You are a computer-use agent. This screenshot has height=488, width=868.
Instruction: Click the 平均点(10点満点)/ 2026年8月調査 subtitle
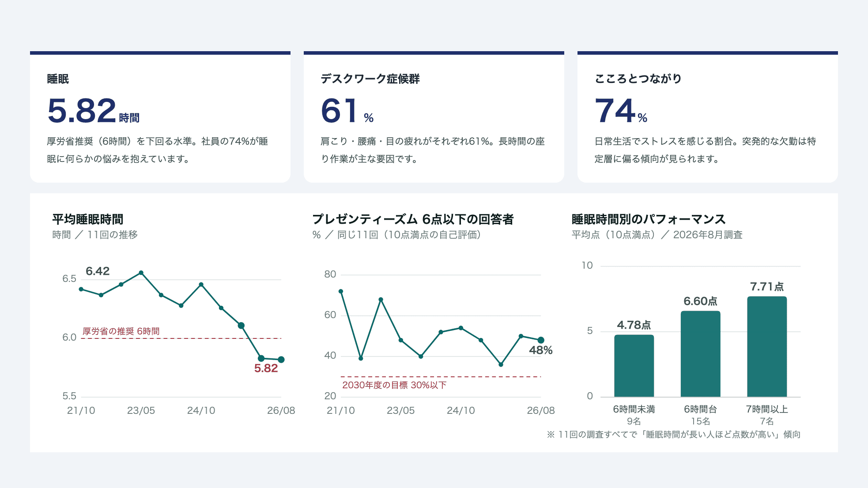tap(657, 235)
